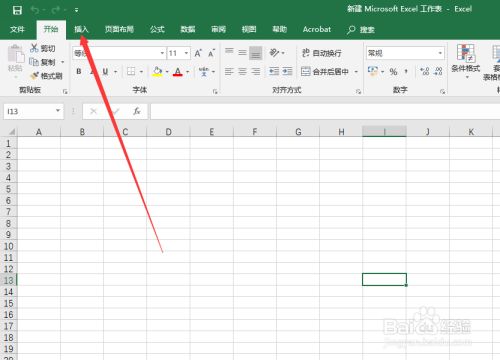
Task: Apply percent style format
Action: (393, 71)
